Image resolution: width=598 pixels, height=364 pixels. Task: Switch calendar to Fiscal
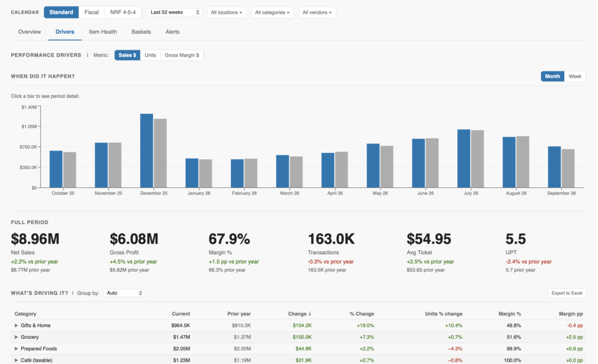(x=92, y=12)
